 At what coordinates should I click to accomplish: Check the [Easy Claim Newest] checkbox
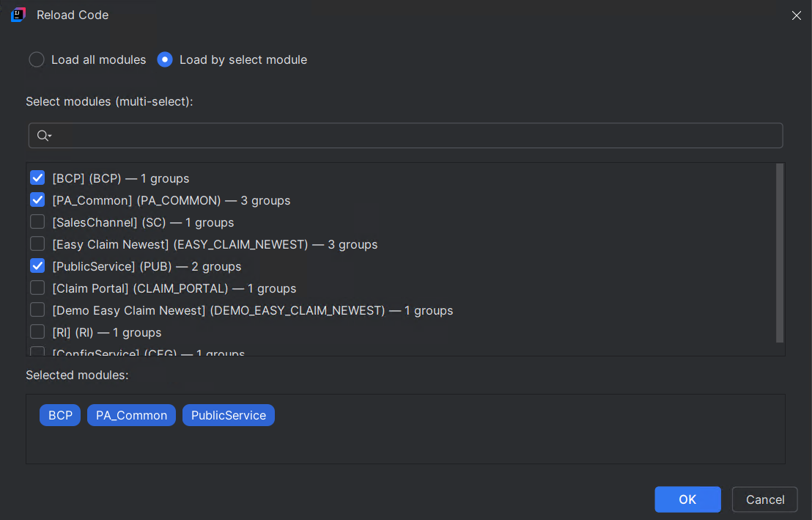(37, 243)
